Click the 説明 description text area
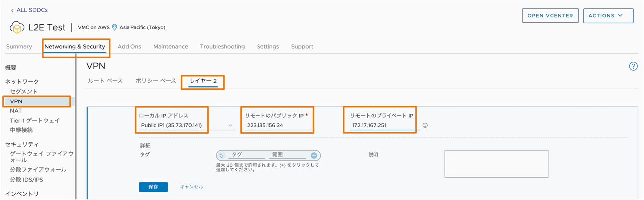This screenshot has height=200, width=644. (496, 164)
